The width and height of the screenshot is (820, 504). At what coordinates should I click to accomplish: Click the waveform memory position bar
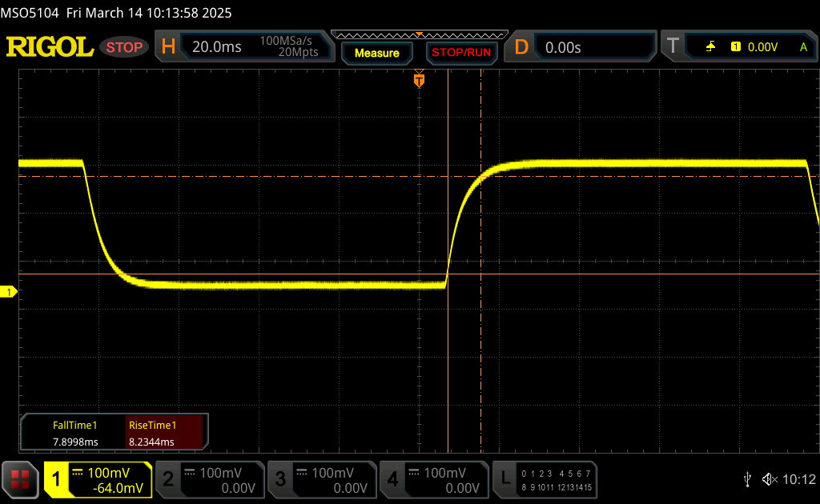tap(420, 35)
